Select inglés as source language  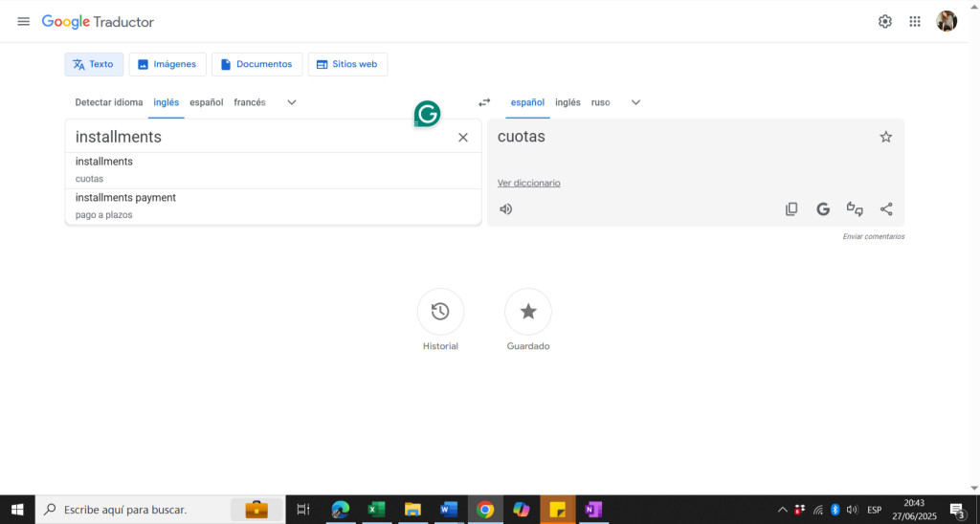point(167,102)
